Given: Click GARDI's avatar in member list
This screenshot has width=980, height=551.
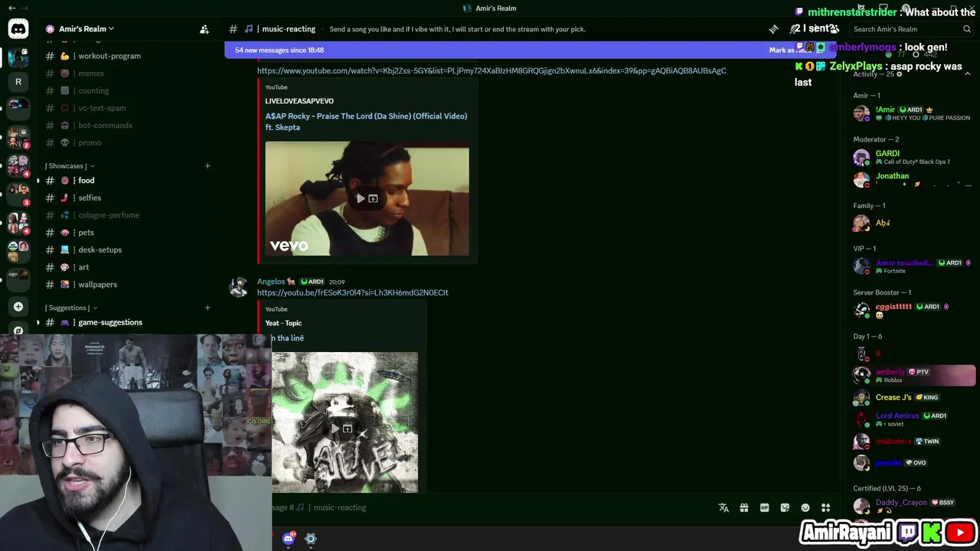Looking at the screenshot, I should (861, 157).
